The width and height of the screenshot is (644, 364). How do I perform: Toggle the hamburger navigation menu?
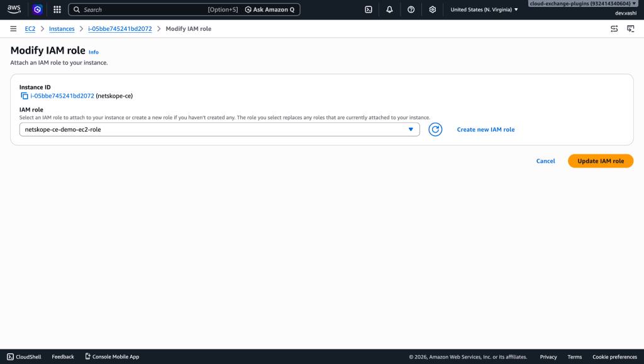[14, 29]
